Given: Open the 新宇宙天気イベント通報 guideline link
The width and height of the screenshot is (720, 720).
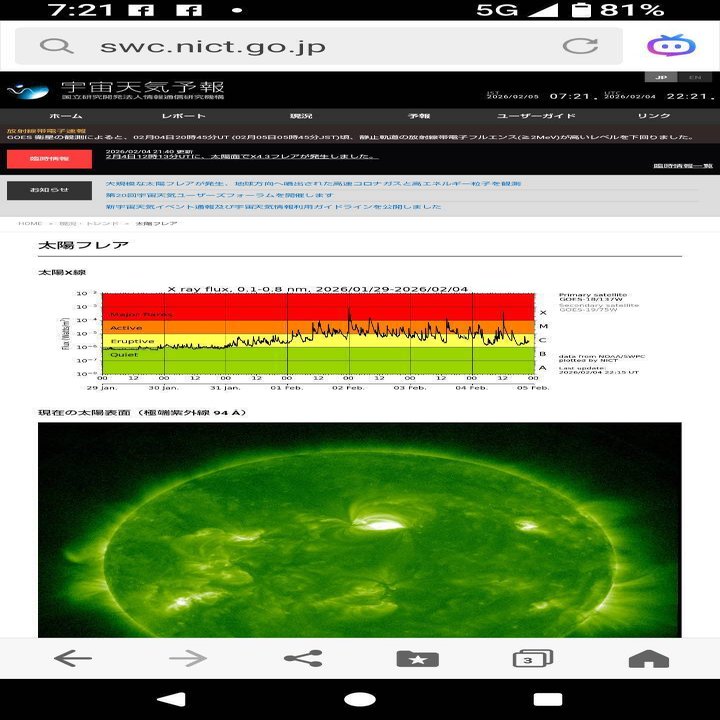Looking at the screenshot, I should coord(273,207).
